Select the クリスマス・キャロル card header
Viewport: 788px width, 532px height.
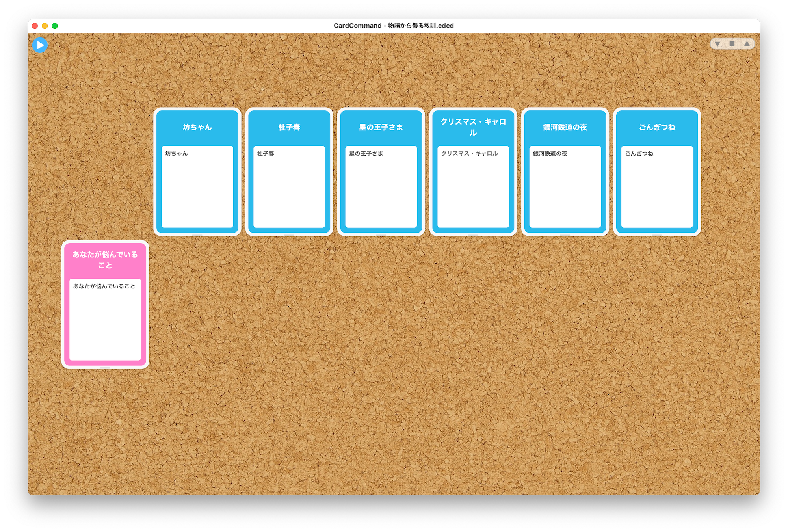(473, 127)
